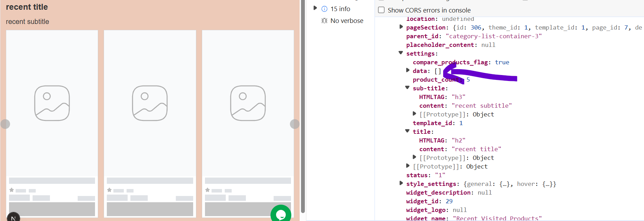The image size is (644, 221).
Task: Expand the style_settings object
Action: 401,183
